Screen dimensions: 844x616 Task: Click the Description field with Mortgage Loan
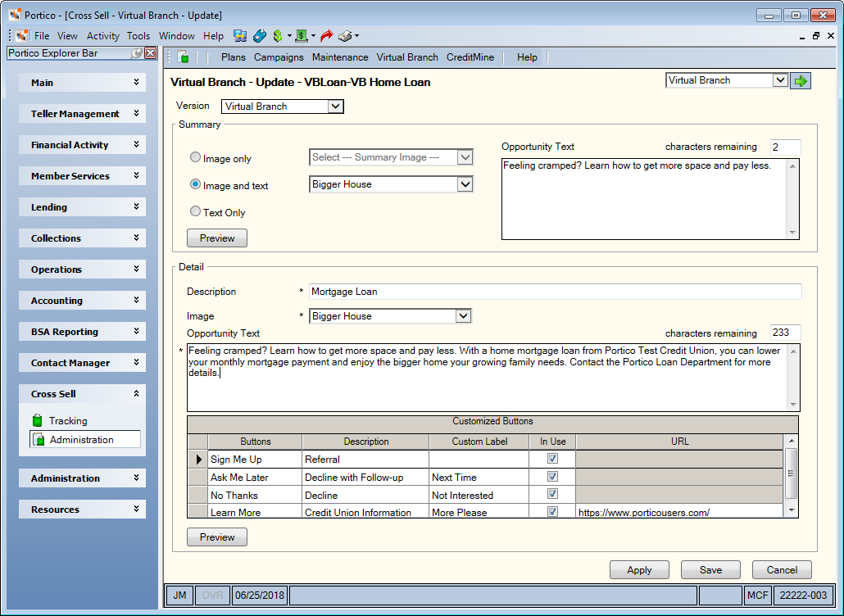pyautogui.click(x=556, y=292)
